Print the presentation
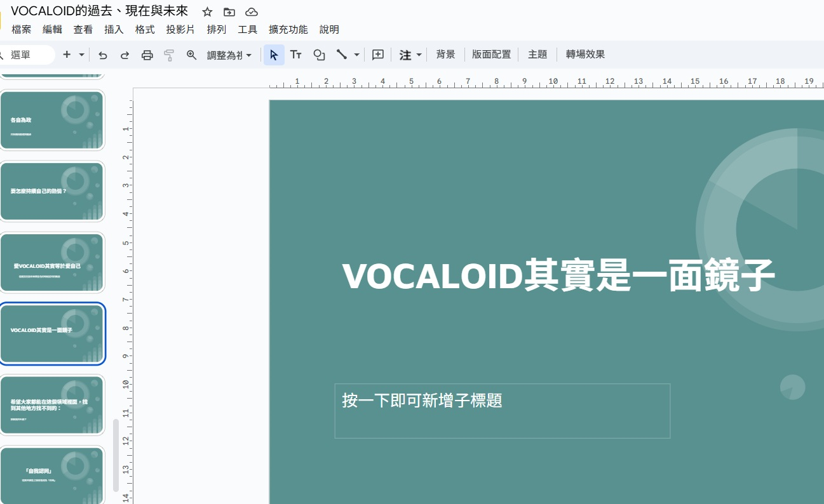 tap(147, 55)
